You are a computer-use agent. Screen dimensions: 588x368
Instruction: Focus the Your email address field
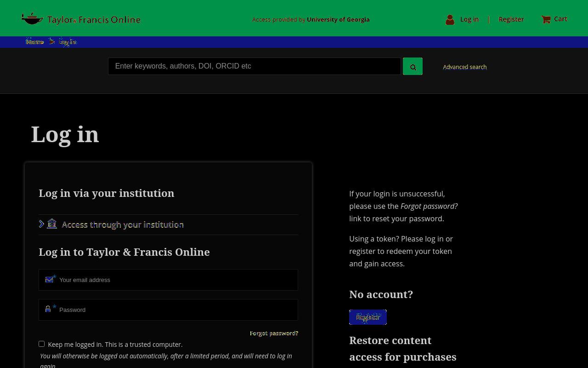(x=168, y=280)
